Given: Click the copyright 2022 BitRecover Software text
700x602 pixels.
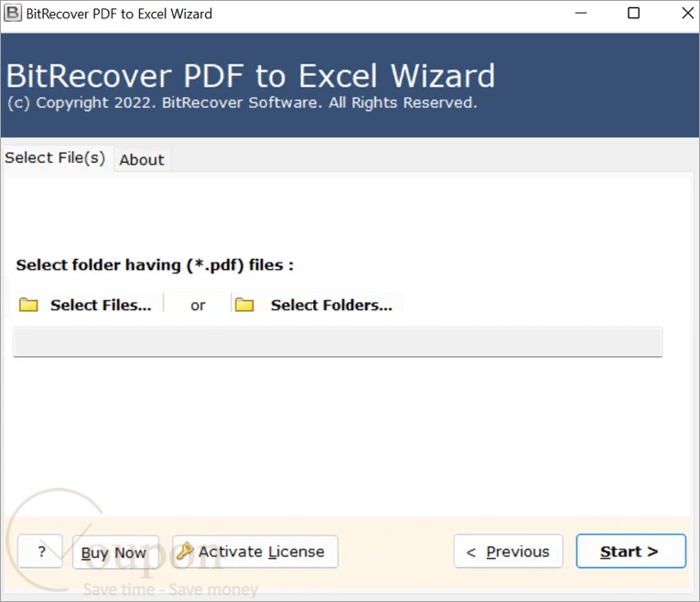Looking at the screenshot, I should [x=242, y=103].
